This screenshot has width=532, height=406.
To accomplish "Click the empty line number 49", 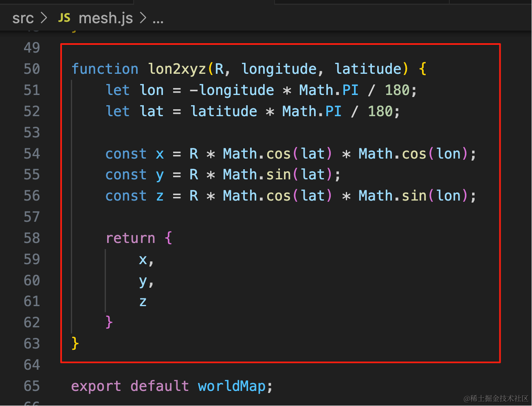I will click(x=32, y=48).
